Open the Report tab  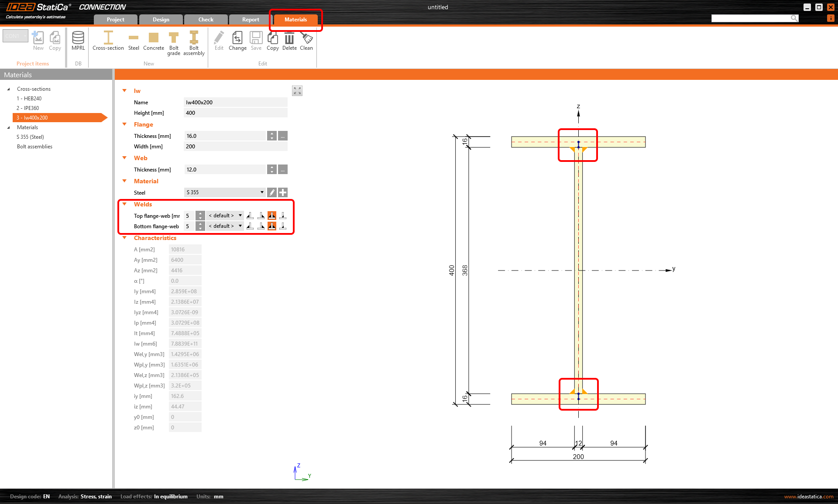coord(250,19)
